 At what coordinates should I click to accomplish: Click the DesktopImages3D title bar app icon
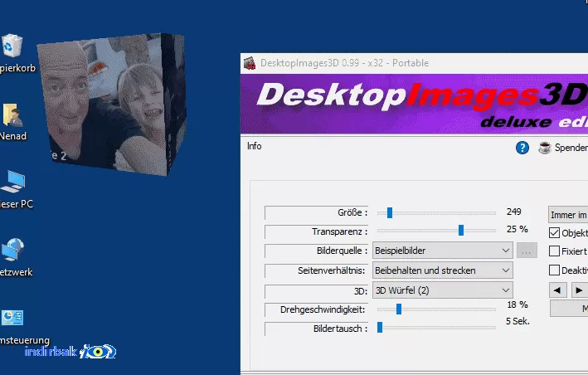point(250,63)
